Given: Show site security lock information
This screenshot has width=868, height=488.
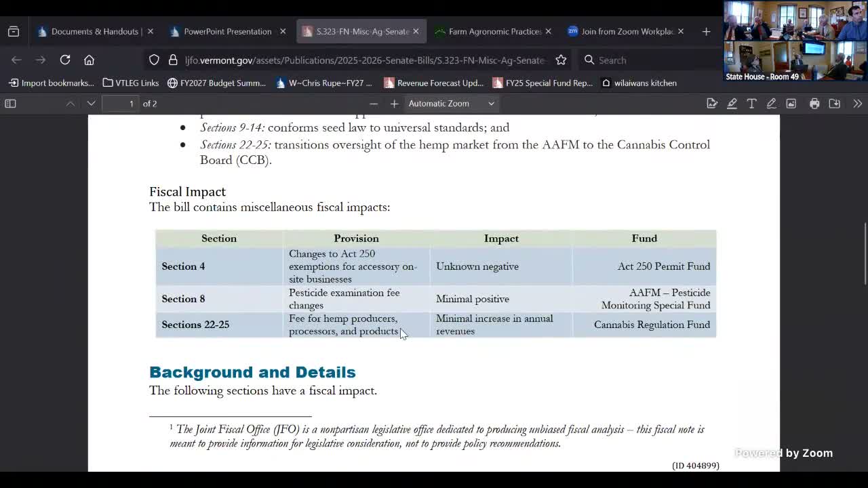Looking at the screenshot, I should click(173, 60).
